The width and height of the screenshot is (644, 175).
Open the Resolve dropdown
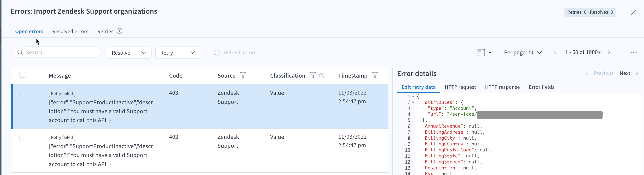click(129, 53)
